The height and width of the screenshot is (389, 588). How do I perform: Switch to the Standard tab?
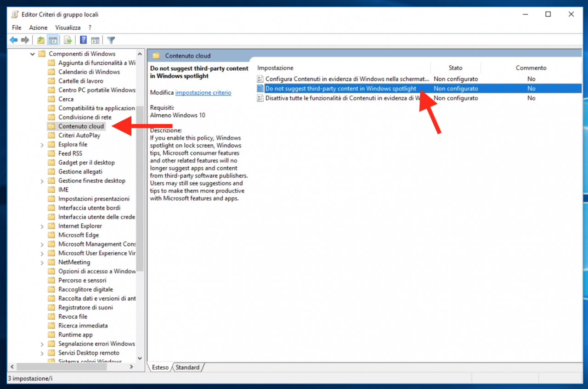[187, 367]
